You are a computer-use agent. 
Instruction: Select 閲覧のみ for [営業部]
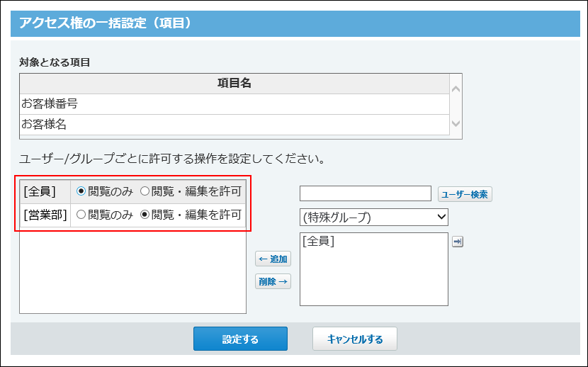point(81,215)
